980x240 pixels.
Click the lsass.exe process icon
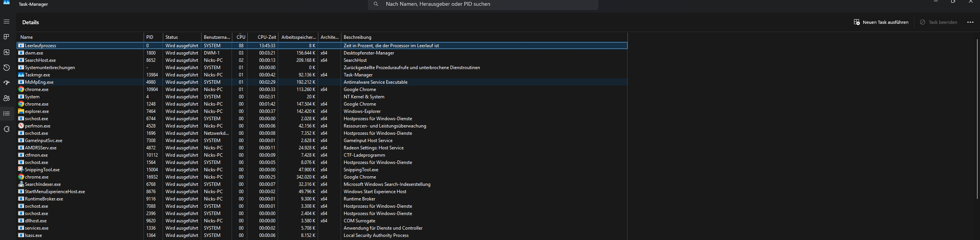point(21,235)
